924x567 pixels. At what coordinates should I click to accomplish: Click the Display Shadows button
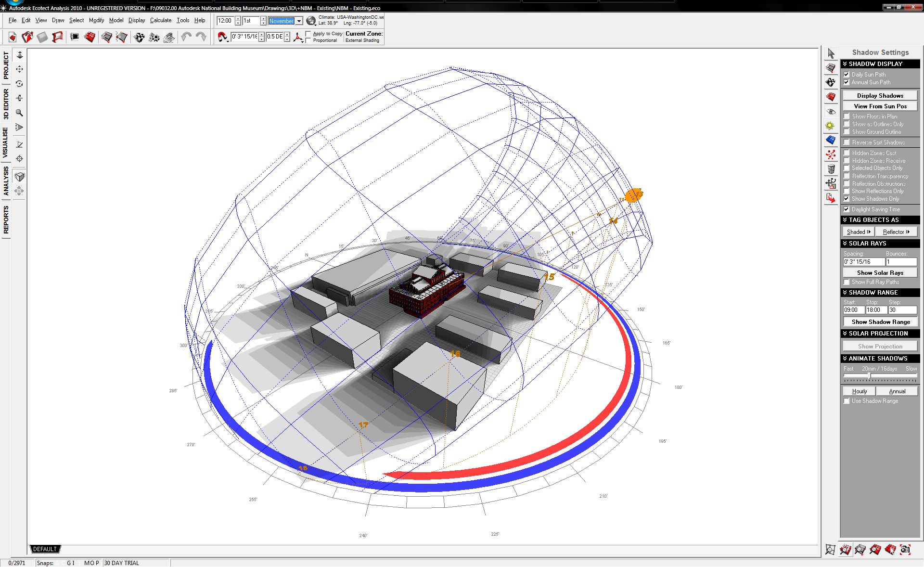point(880,96)
